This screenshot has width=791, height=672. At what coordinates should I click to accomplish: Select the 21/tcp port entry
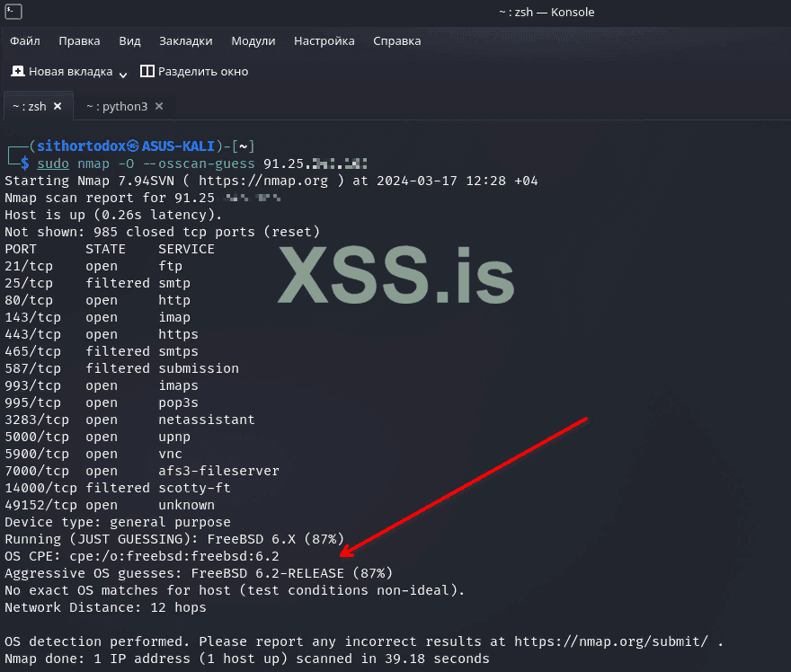[x=29, y=266]
